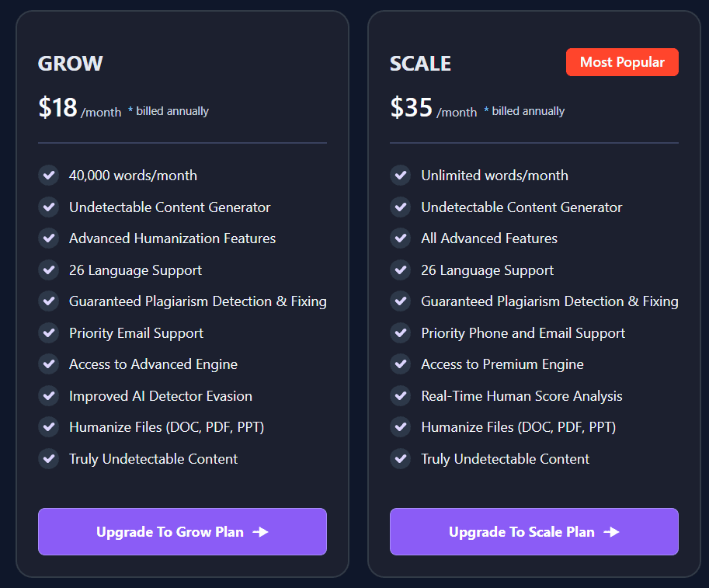Image resolution: width=709 pixels, height=588 pixels.
Task: Click checkmark icon beside 40,000 words/month
Action: point(49,176)
